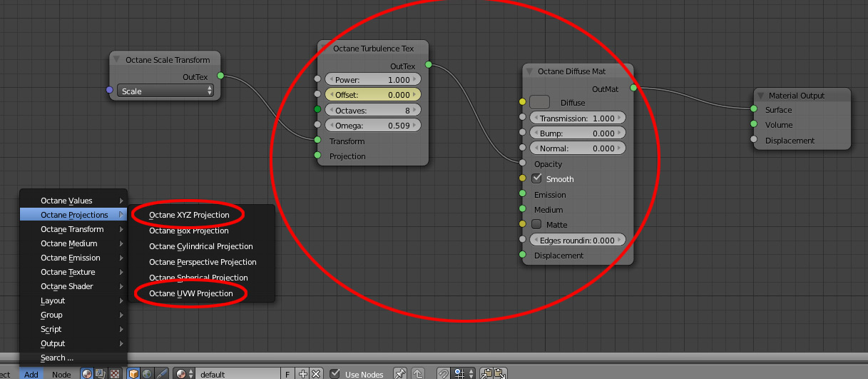Choose world shader type globe icon
The height and width of the screenshot is (379, 868).
(147, 373)
